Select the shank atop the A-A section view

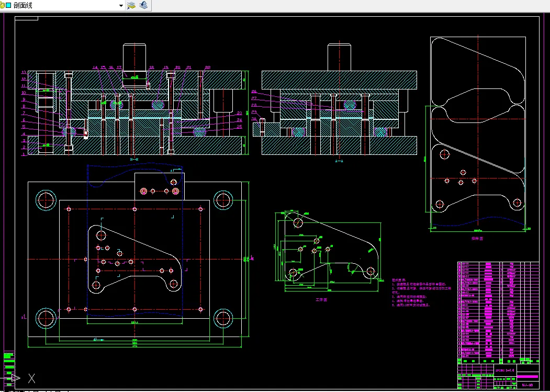[340, 57]
